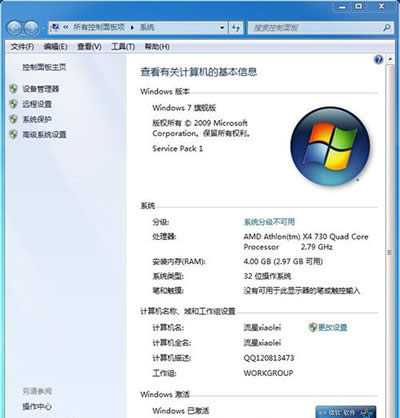Click the 系统分级不可用 link

269,222
